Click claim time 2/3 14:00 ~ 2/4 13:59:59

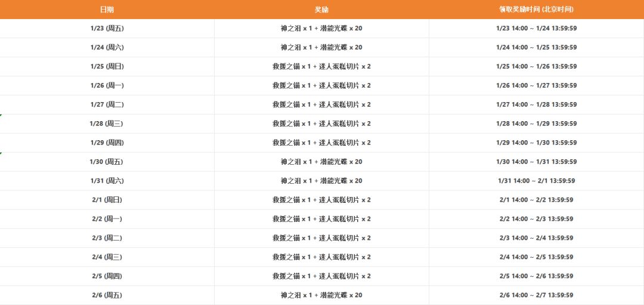536,238
